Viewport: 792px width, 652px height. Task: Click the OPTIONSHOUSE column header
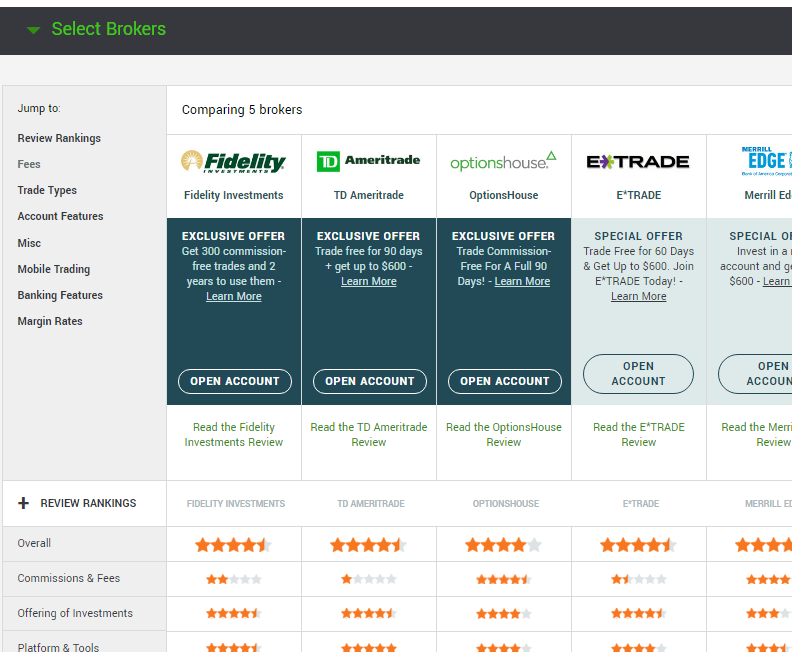tap(506, 504)
